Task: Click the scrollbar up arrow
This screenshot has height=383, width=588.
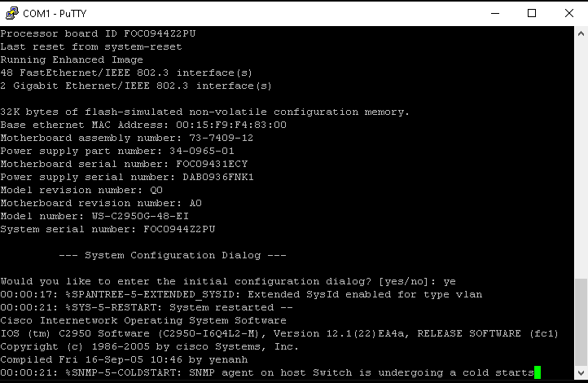Action: pos(581,33)
